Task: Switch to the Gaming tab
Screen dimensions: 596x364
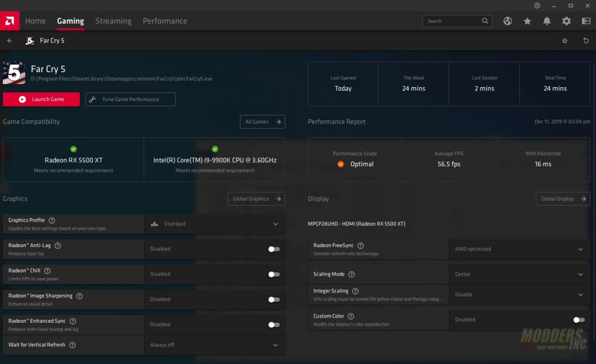Action: click(x=70, y=21)
